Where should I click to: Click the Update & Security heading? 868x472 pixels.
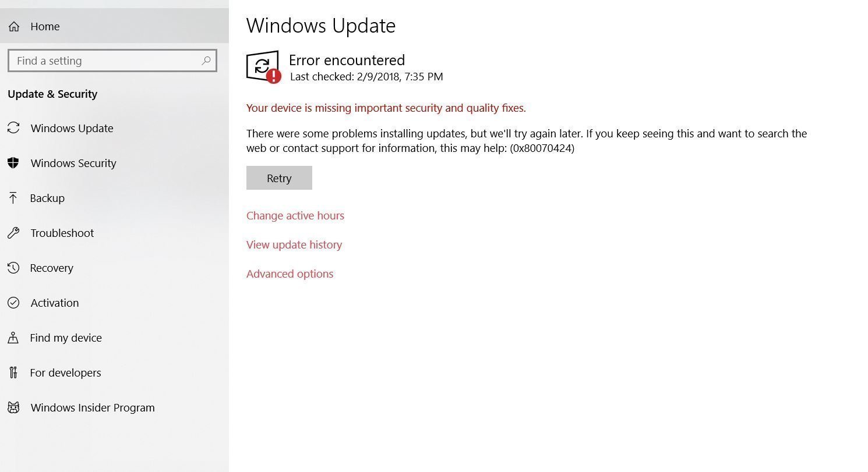pyautogui.click(x=52, y=94)
